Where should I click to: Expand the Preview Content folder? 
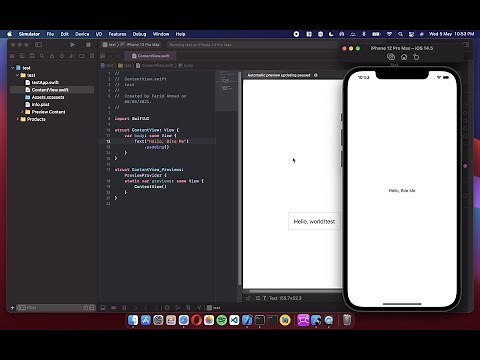[22, 112]
